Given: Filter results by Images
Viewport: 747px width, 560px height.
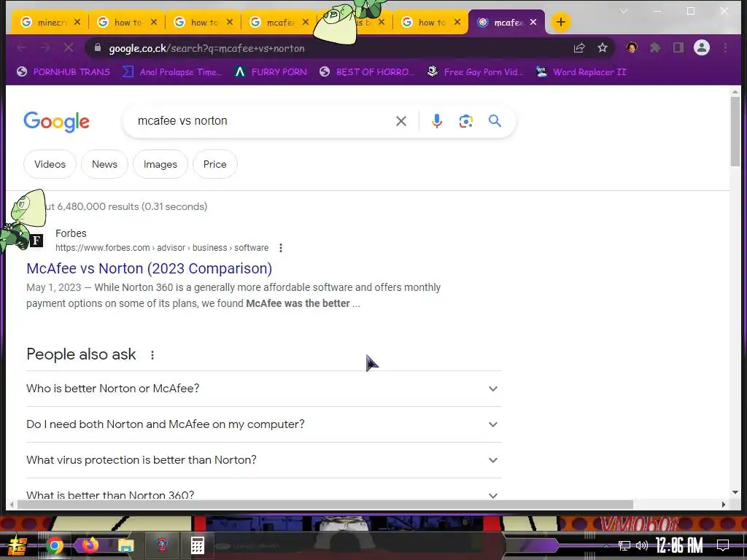Looking at the screenshot, I should click(x=160, y=164).
